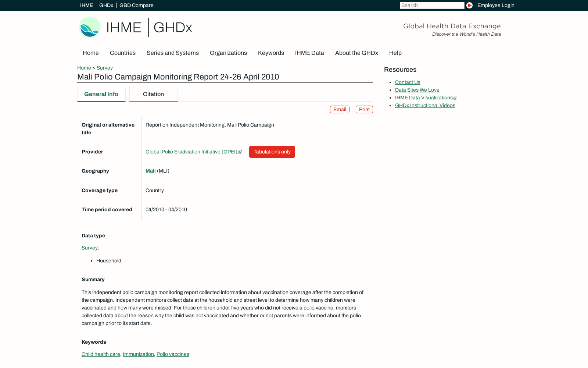This screenshot has height=368, width=588.
Task: Click the Tabulations only badge
Action: 272,152
